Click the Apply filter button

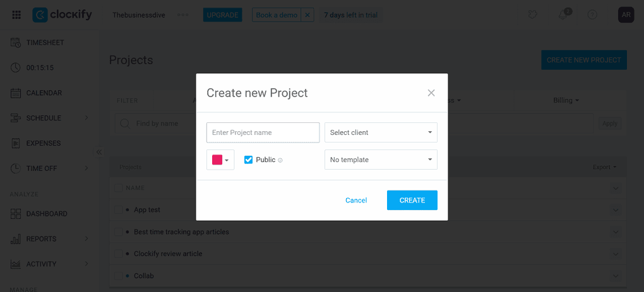[x=609, y=124]
